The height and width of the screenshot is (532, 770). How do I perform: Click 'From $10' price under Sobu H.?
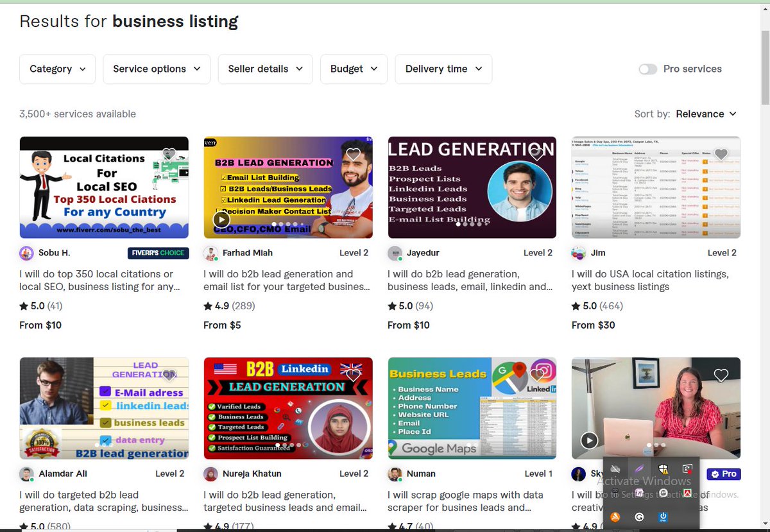pyautogui.click(x=40, y=325)
